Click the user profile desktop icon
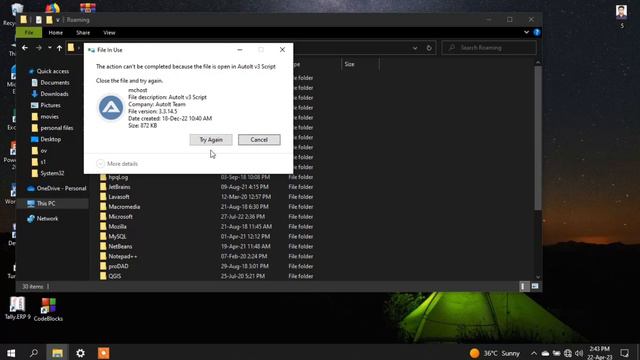Viewport: 640px width, 360px height. [x=622, y=16]
